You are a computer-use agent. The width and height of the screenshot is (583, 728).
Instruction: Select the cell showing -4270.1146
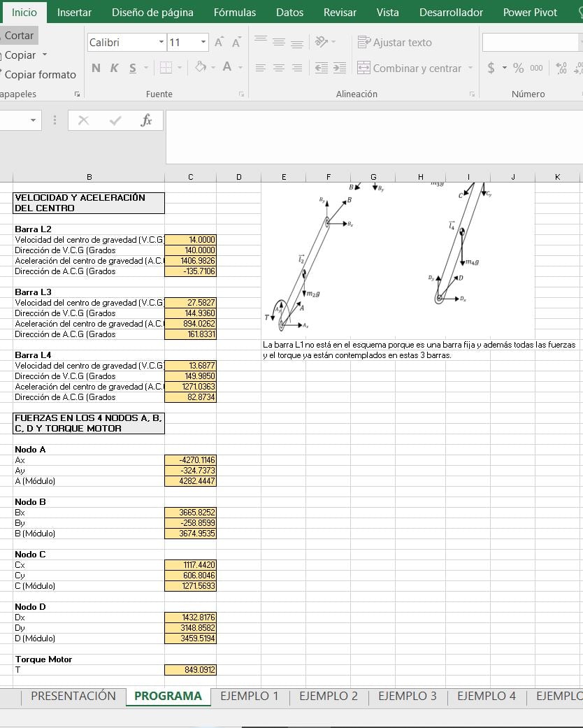(190, 460)
